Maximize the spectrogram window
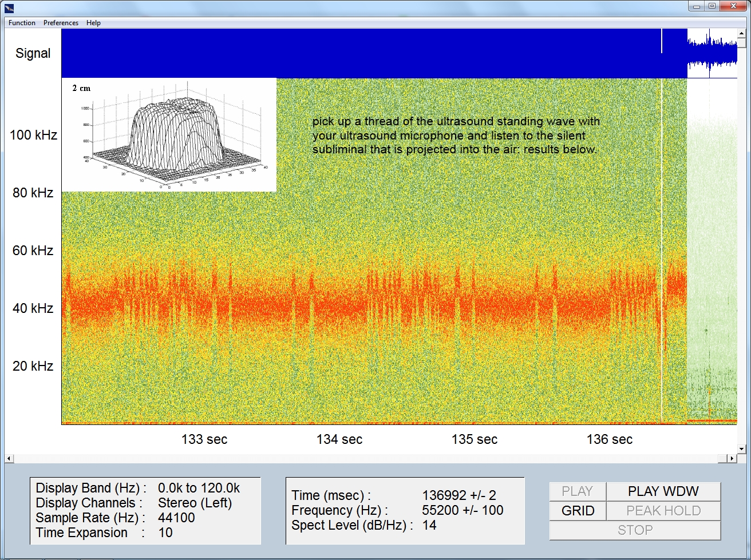 point(712,6)
